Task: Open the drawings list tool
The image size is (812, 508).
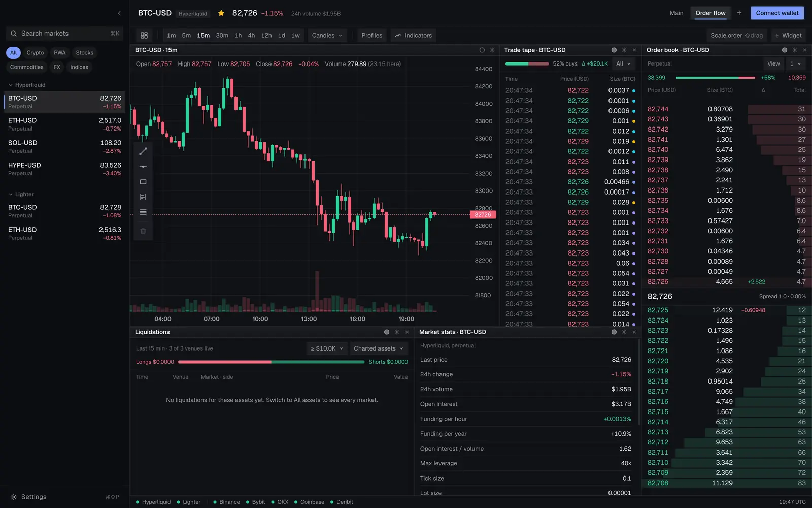Action: 143,212
